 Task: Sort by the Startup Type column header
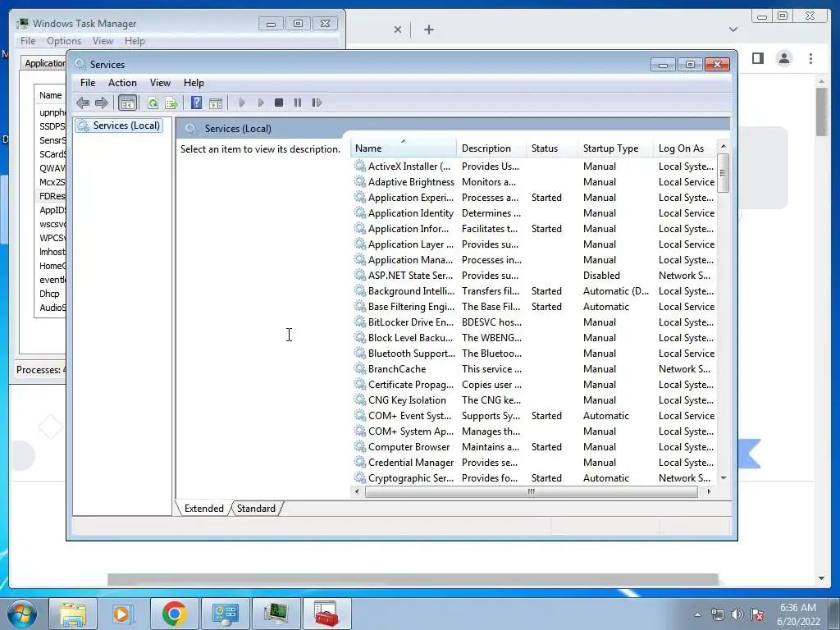click(x=615, y=148)
